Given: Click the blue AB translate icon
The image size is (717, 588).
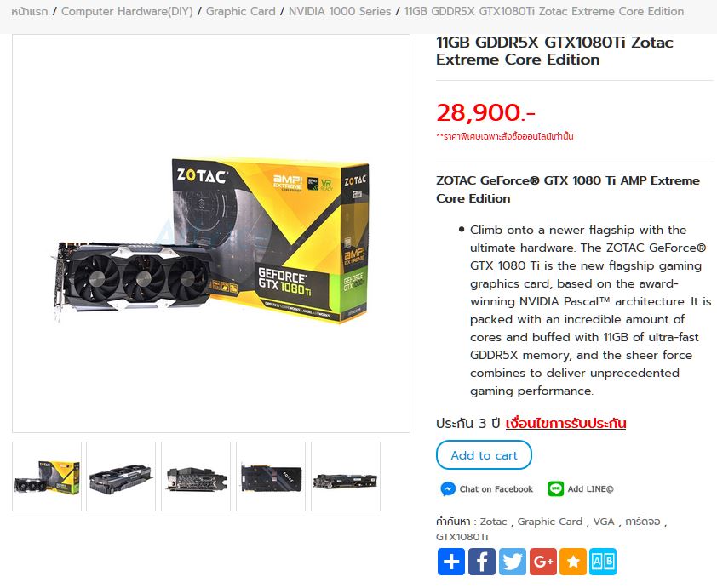Looking at the screenshot, I should click(603, 562).
